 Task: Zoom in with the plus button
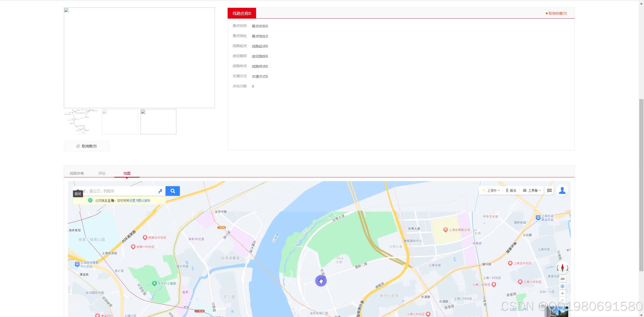[562, 293]
